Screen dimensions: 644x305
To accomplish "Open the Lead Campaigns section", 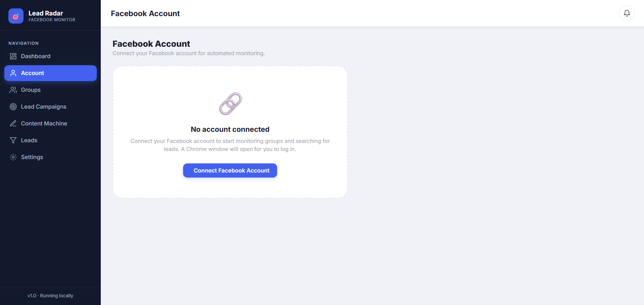I will click(50, 107).
